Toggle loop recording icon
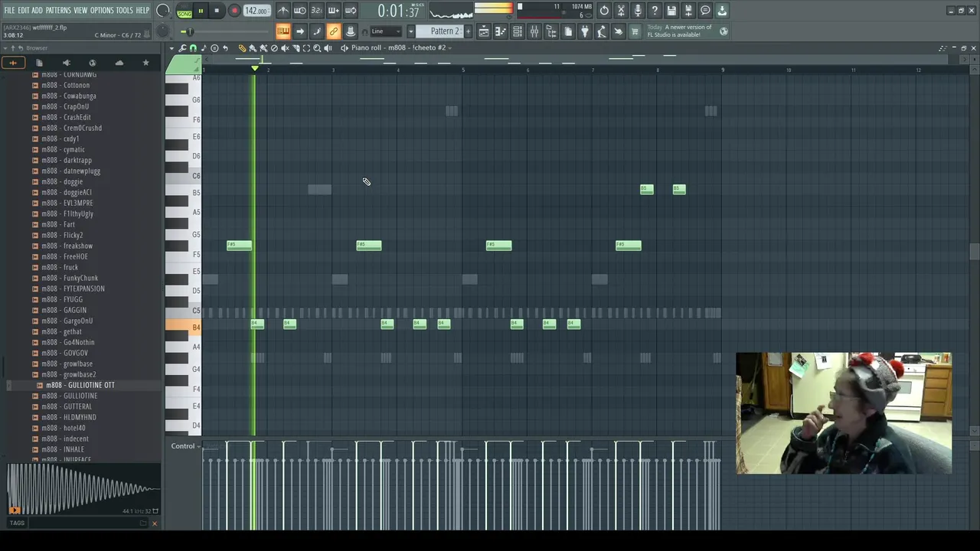Screen dimensions: 980x551 coord(351,11)
